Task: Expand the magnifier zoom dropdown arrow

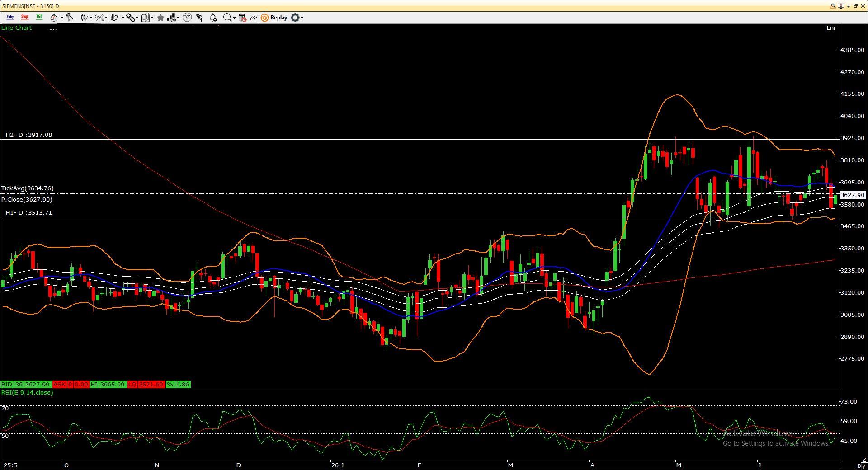Action: tap(234, 18)
